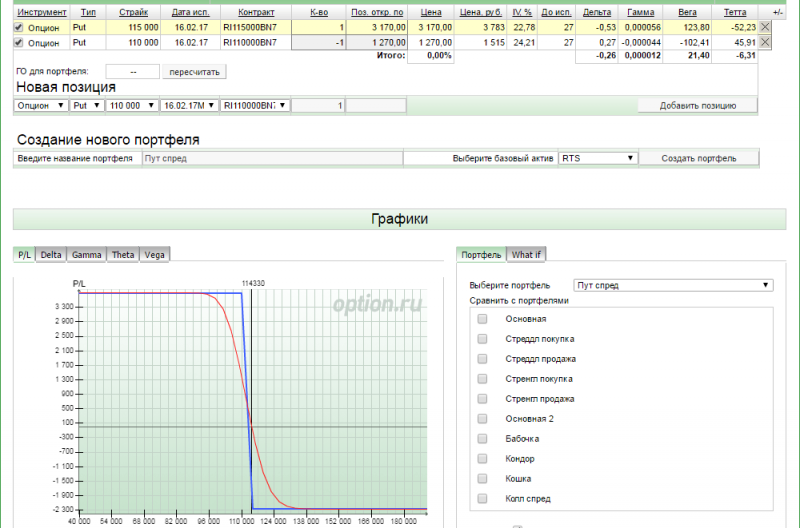Image resolution: width=800 pixels, height=528 pixels.
Task: Switch to the Delta chart tab
Action: point(51,255)
